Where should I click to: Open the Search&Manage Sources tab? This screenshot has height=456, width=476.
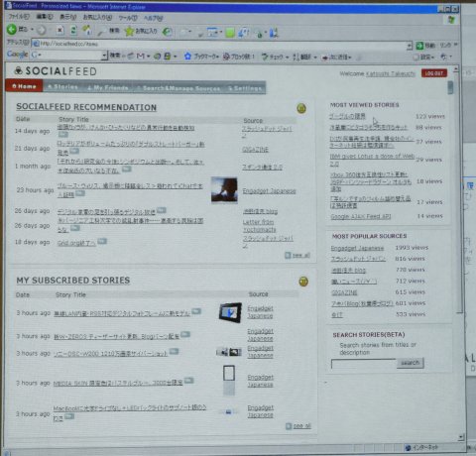pyautogui.click(x=178, y=88)
